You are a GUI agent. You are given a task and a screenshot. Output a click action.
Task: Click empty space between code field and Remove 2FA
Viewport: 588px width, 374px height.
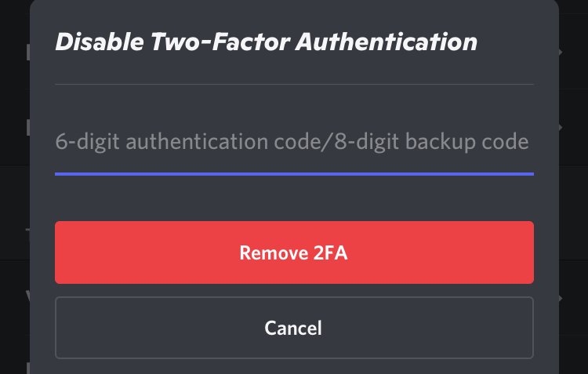coord(294,198)
